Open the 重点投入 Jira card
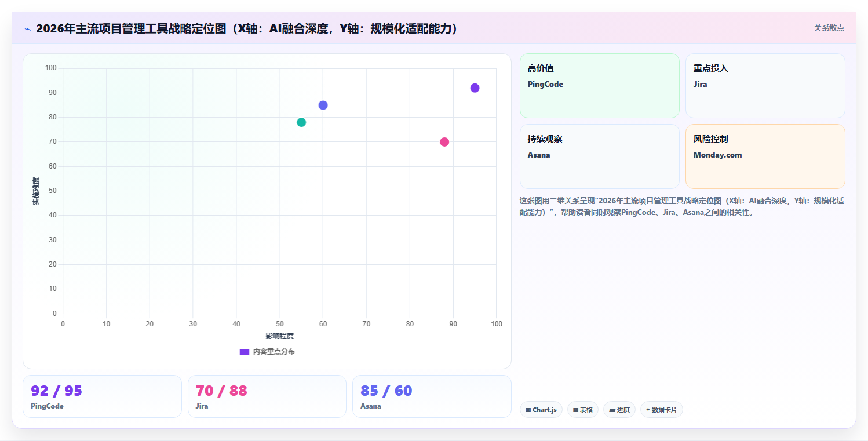This screenshot has height=441, width=868. point(765,86)
